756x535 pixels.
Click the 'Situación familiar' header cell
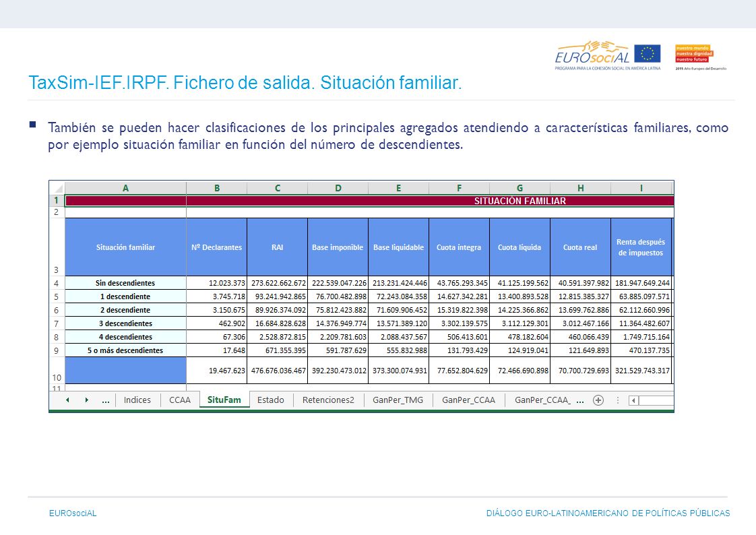pos(125,247)
